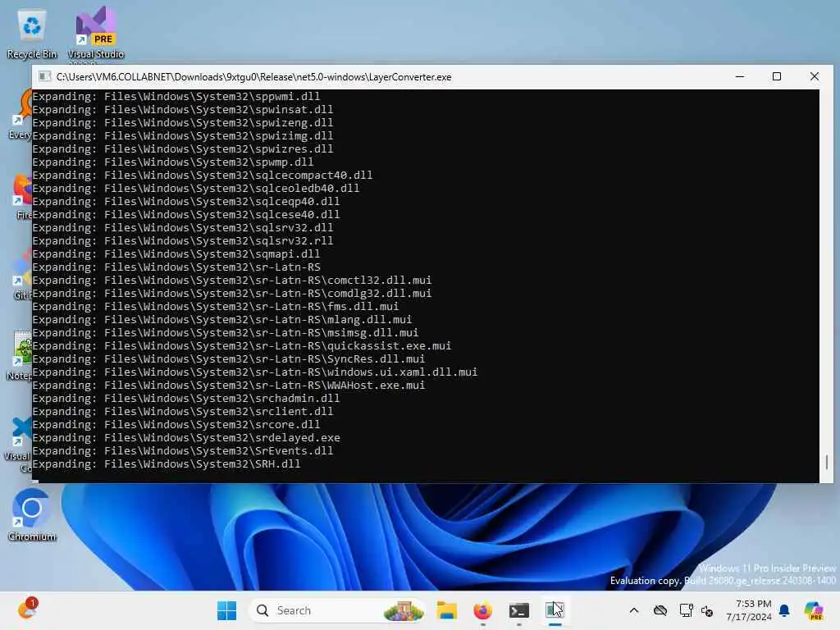
Task: Click the line for srdelayed.exe
Action: point(186,438)
